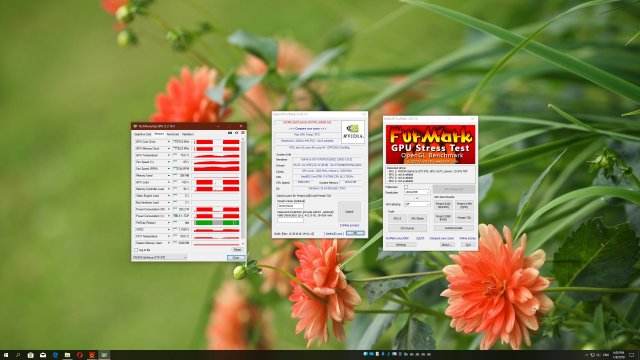Open FurMark Linux/OSX link
This screenshot has width=640, height=360.
[x=397, y=238]
